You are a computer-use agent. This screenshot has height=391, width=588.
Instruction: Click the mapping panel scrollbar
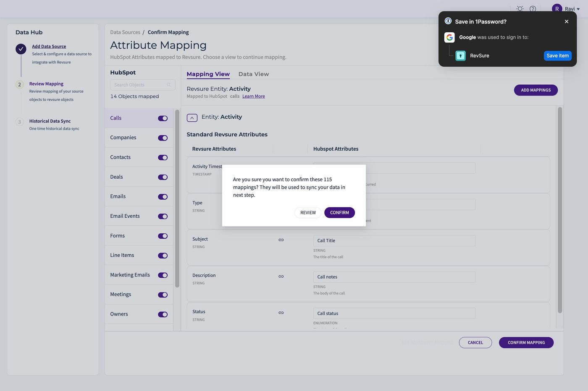click(x=559, y=210)
